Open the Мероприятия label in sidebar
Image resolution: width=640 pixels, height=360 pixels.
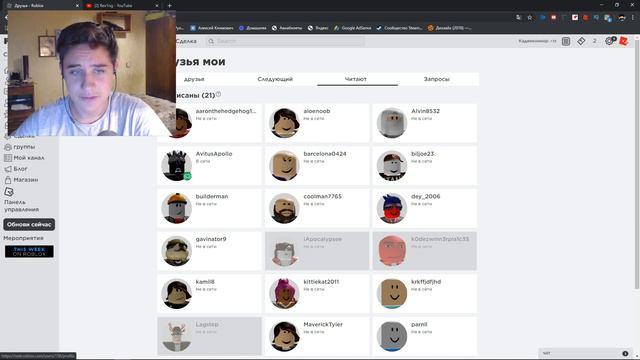pyautogui.click(x=23, y=238)
